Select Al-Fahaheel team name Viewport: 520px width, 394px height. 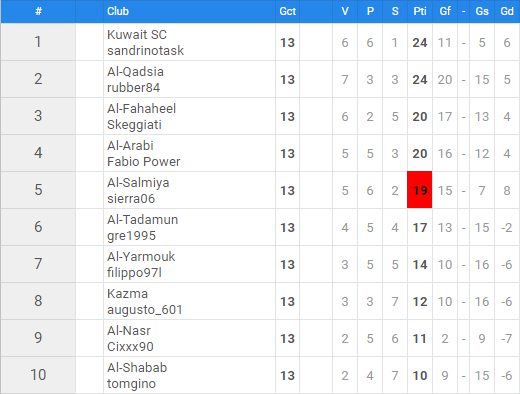(141, 109)
